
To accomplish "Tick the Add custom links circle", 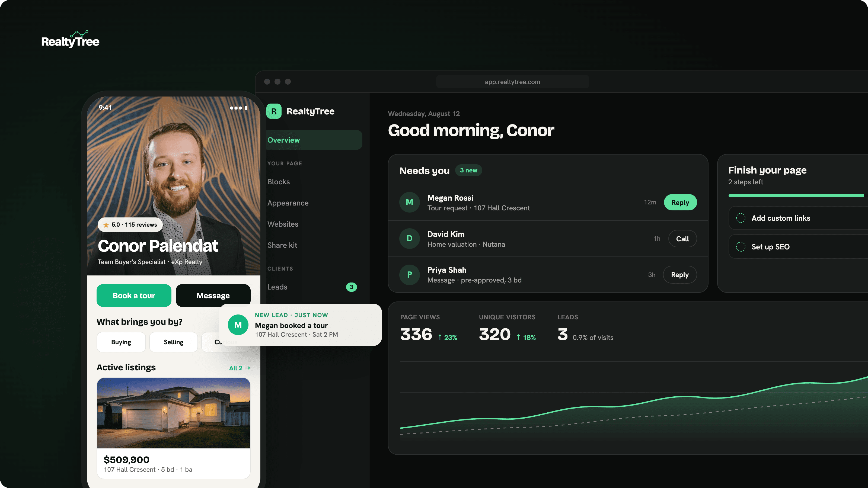I will pos(740,218).
